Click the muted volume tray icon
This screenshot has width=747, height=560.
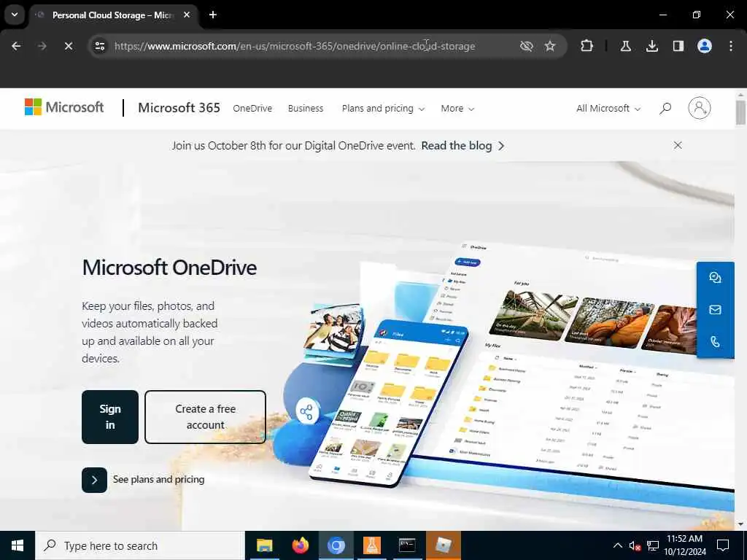[x=635, y=545]
